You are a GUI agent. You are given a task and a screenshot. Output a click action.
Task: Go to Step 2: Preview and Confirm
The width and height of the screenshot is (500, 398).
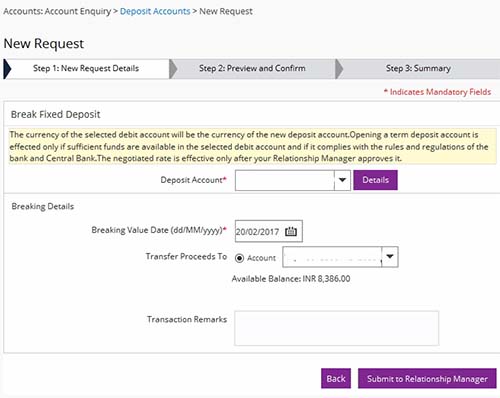252,69
